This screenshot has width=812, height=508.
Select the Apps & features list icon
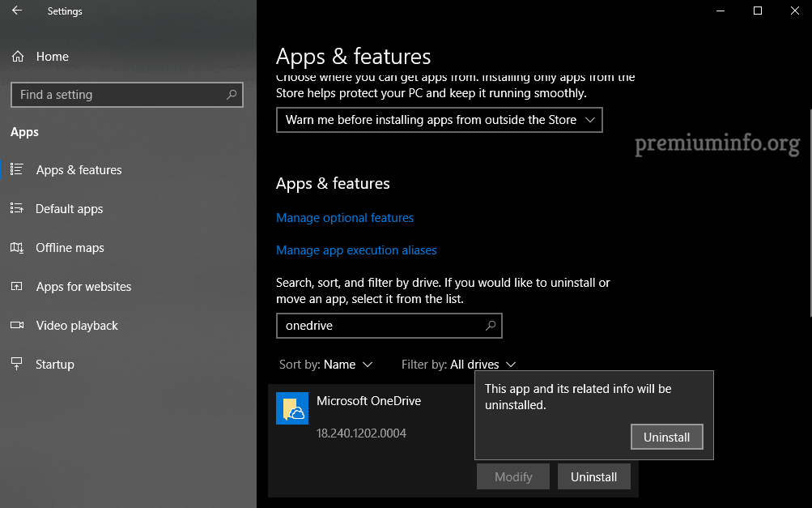click(16, 169)
